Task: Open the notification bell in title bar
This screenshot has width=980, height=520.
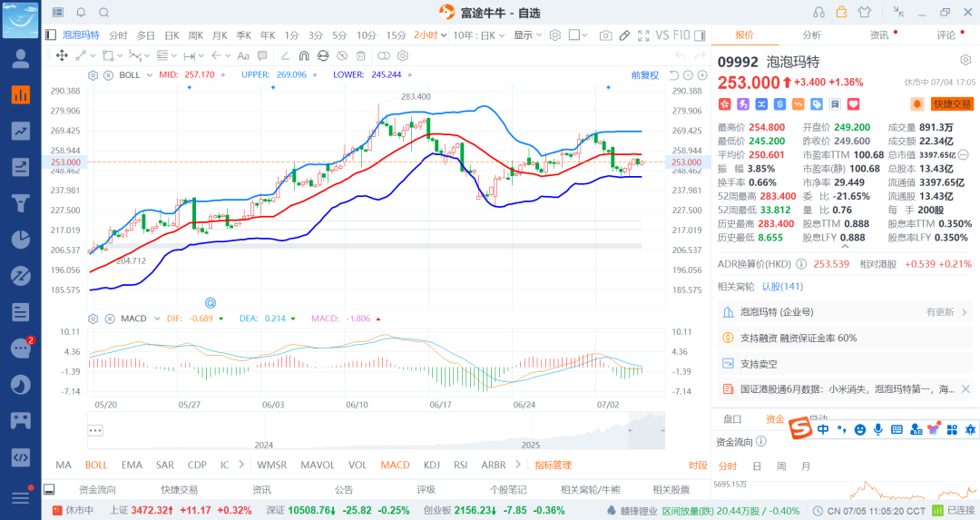Action: [x=82, y=13]
